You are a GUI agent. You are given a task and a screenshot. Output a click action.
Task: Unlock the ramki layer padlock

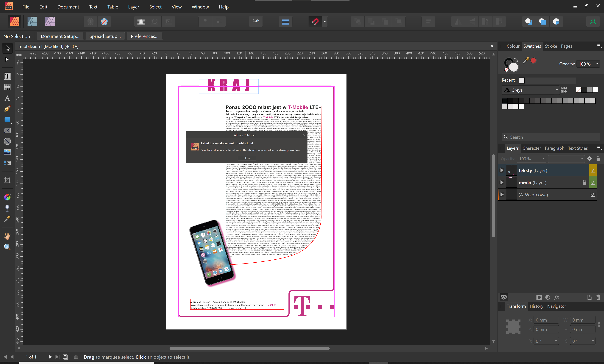click(584, 182)
